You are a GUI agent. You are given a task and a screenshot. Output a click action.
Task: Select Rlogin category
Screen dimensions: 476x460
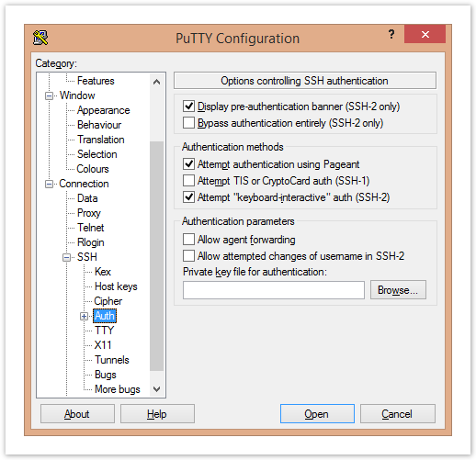pos(91,242)
